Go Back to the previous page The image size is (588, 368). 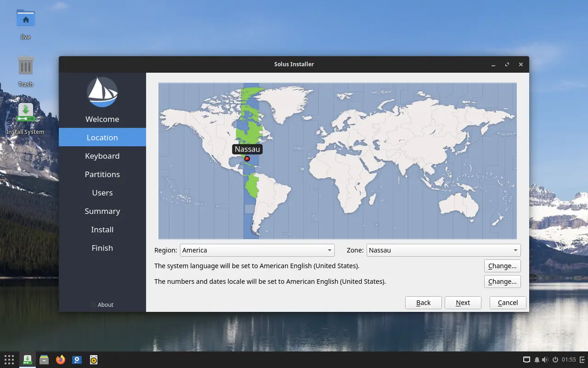pyautogui.click(x=424, y=303)
